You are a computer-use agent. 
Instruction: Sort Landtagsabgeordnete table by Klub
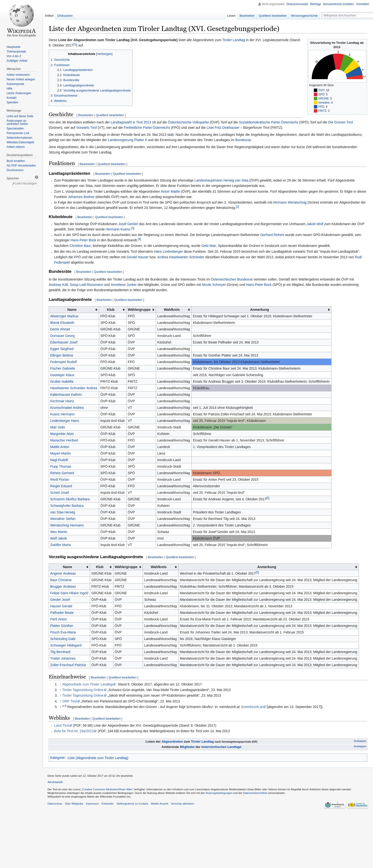point(112,310)
